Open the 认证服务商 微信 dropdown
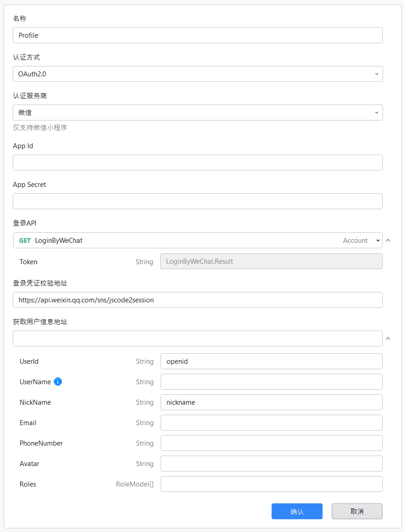Viewport: 404px width, 532px height. tap(197, 113)
